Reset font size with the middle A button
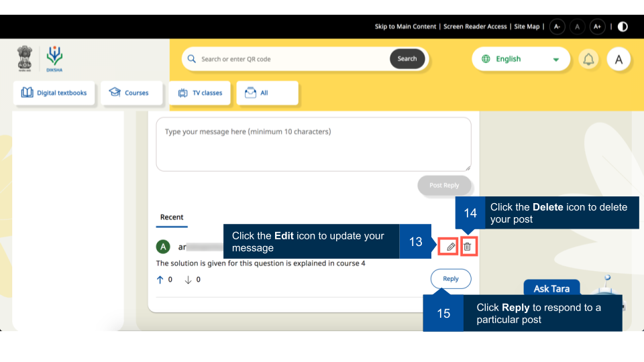644x362 pixels. coord(577,27)
